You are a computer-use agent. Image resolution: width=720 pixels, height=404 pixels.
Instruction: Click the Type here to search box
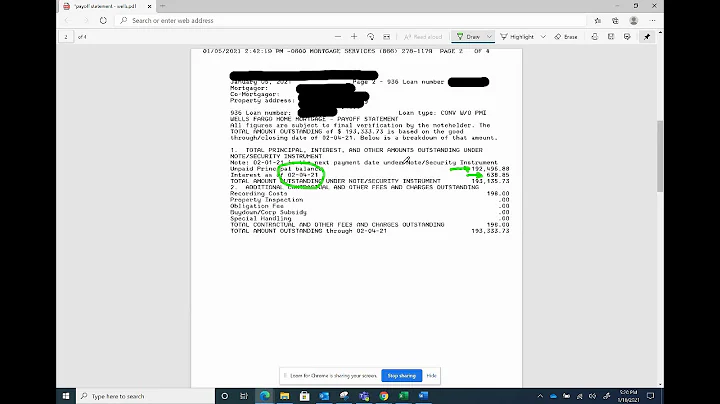pos(146,396)
